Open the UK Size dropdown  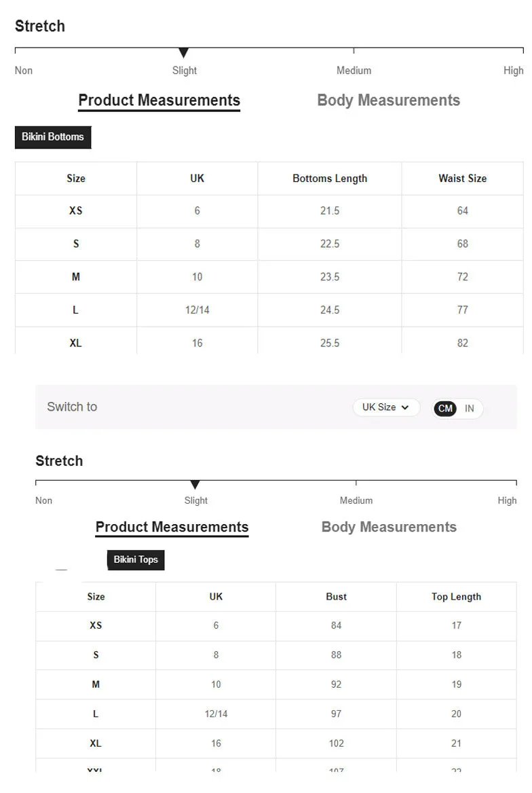[x=386, y=407]
